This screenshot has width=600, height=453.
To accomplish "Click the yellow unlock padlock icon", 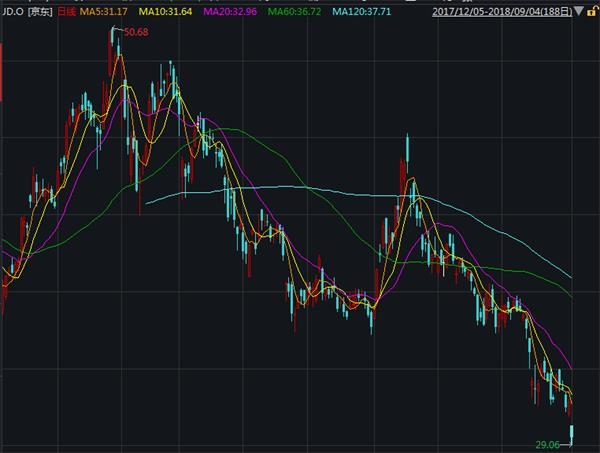I will 592,11.
